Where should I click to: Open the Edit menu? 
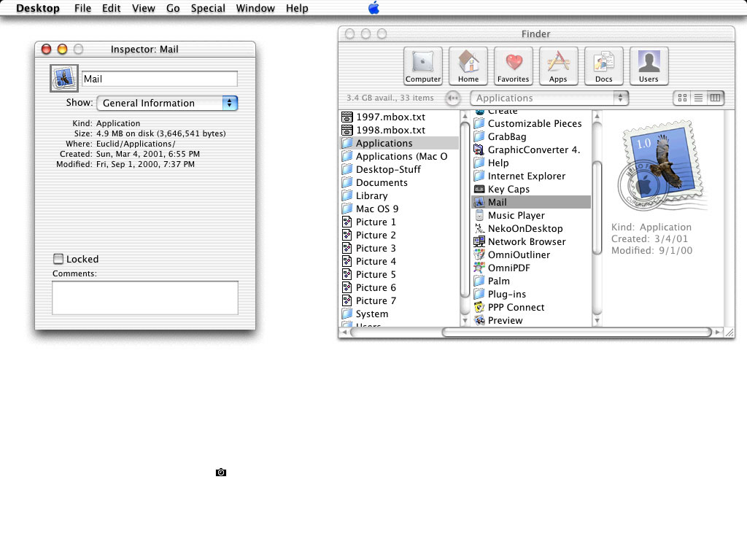[x=111, y=8]
